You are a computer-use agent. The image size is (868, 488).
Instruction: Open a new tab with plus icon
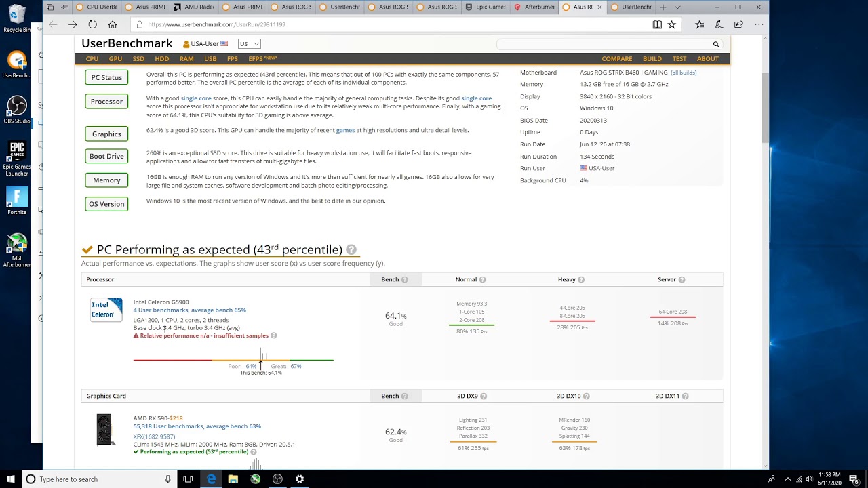tap(663, 7)
